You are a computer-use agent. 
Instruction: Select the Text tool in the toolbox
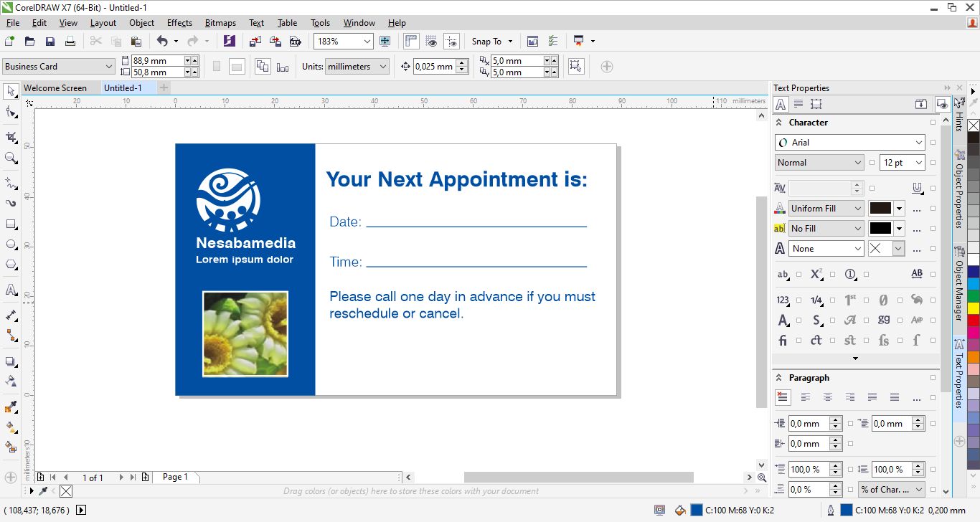11,290
